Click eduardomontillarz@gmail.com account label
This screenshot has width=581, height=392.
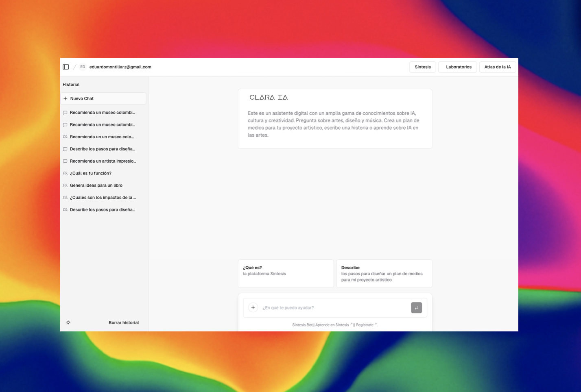(x=120, y=67)
